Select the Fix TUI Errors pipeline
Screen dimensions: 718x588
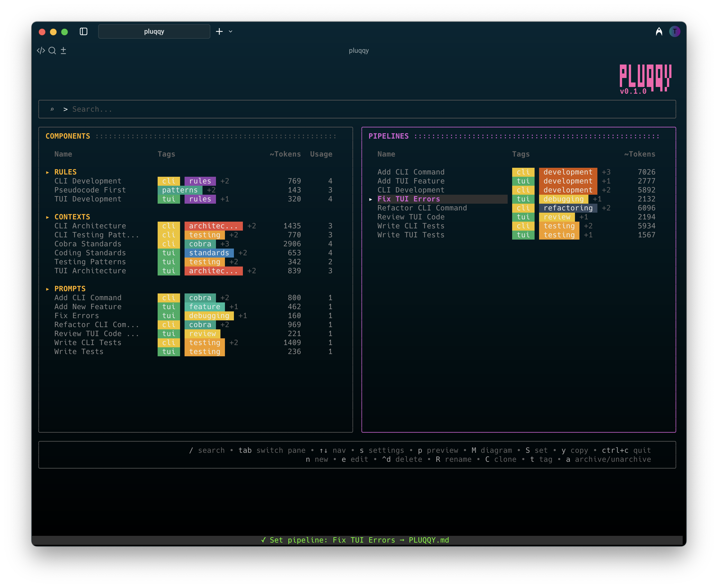[408, 199]
